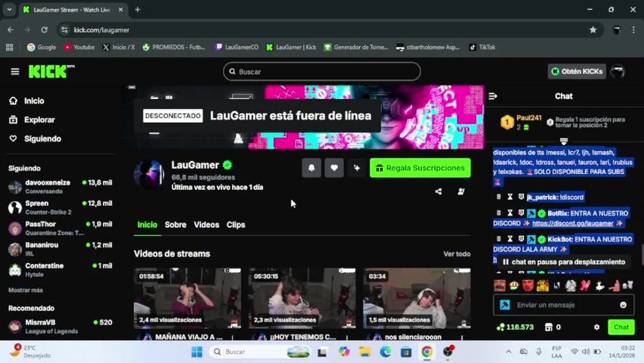Toggle LauGamer notification bell
Screen dimensions: 644x363
coord(311,168)
